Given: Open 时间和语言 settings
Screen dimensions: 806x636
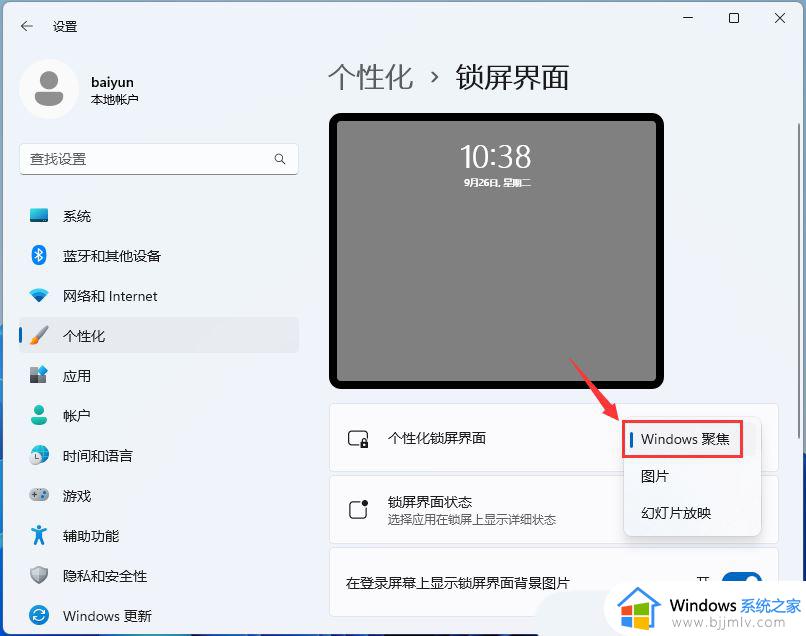Looking at the screenshot, I should (159, 456).
